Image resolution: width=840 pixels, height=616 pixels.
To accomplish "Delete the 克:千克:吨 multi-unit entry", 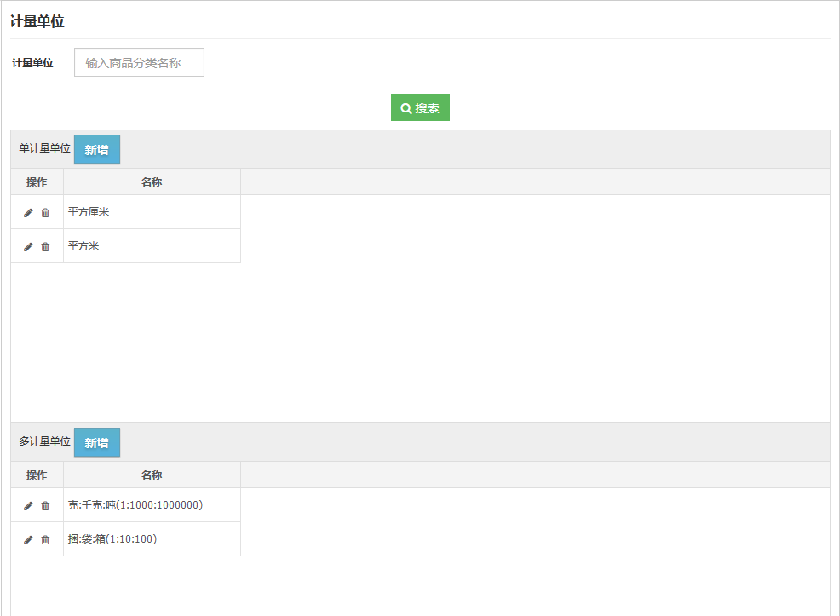I will [45, 506].
